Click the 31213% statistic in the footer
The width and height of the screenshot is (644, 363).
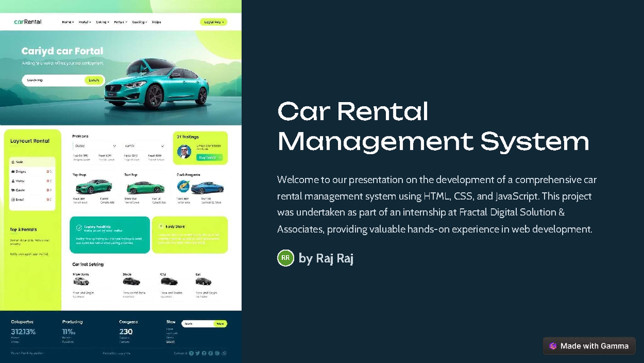point(23,332)
